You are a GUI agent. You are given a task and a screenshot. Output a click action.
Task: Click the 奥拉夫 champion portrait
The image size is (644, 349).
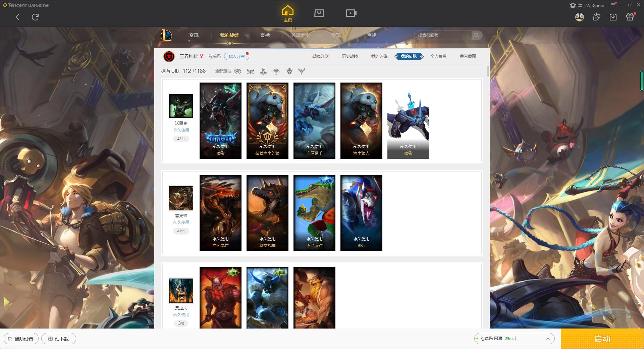(x=181, y=290)
